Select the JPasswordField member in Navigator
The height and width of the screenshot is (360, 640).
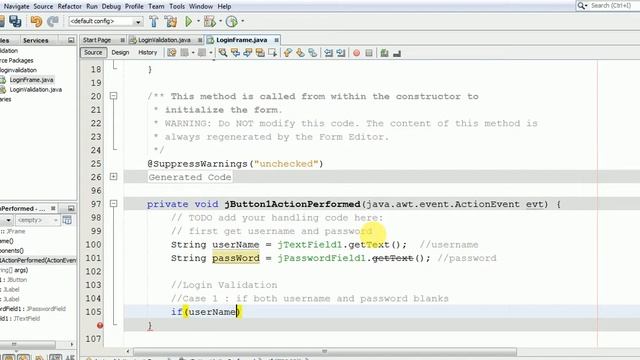[x=33, y=309]
